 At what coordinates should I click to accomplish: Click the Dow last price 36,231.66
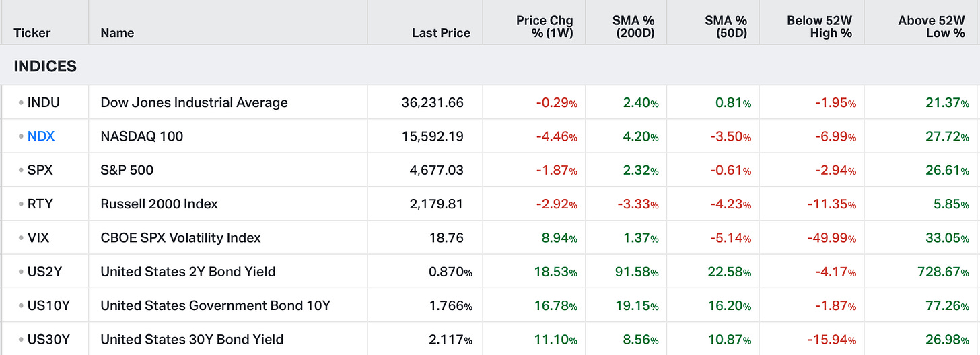[432, 103]
